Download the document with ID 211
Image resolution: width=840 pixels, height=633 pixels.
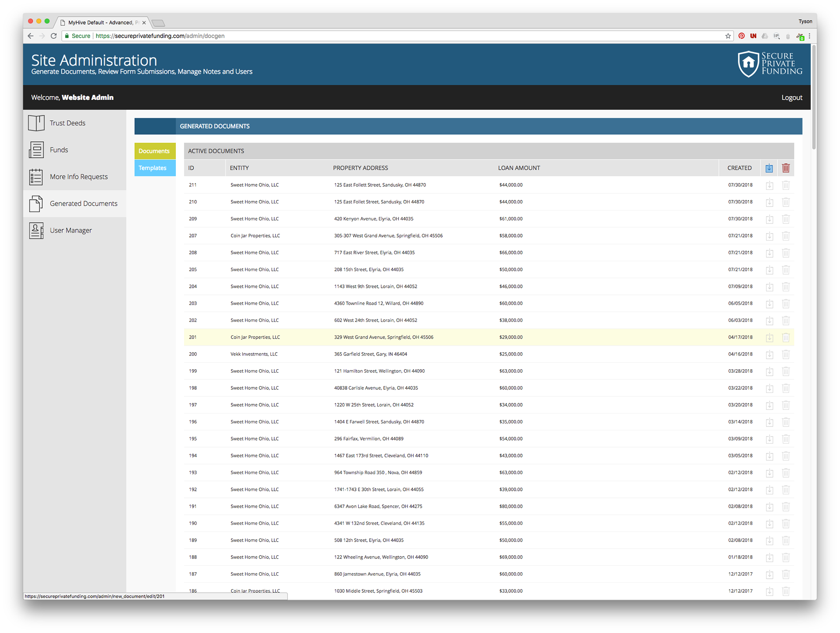pos(769,185)
